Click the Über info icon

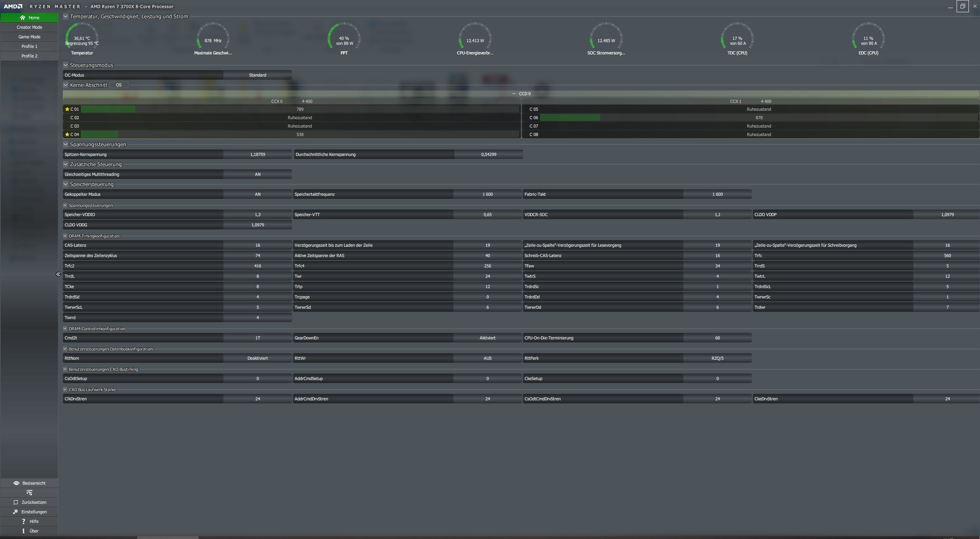[x=23, y=531]
